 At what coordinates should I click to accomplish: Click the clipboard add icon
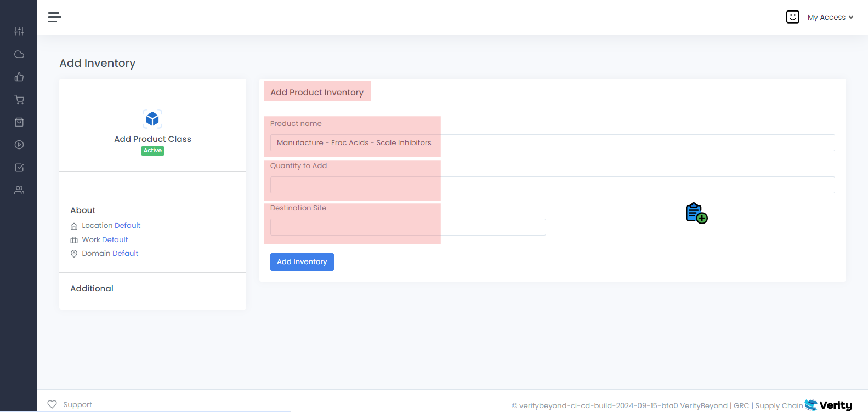(x=696, y=213)
